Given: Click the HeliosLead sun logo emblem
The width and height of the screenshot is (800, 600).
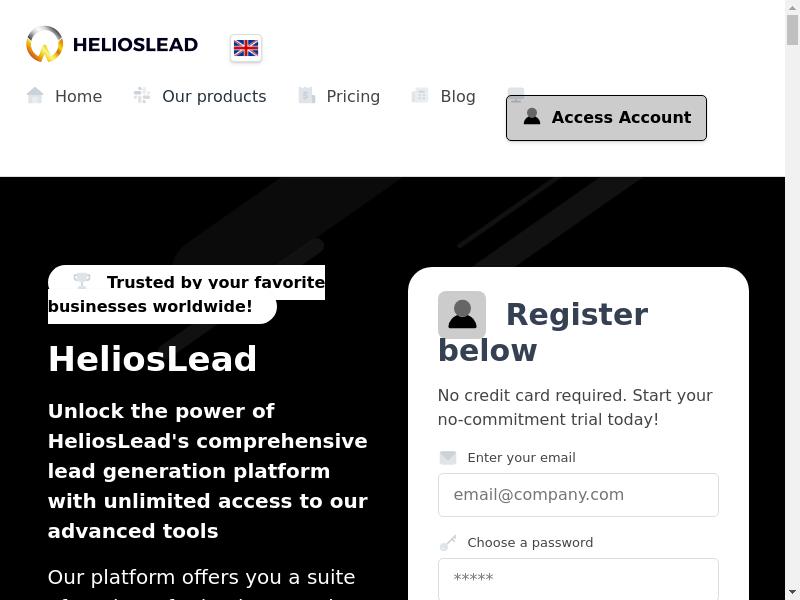Looking at the screenshot, I should pyautogui.click(x=45, y=45).
